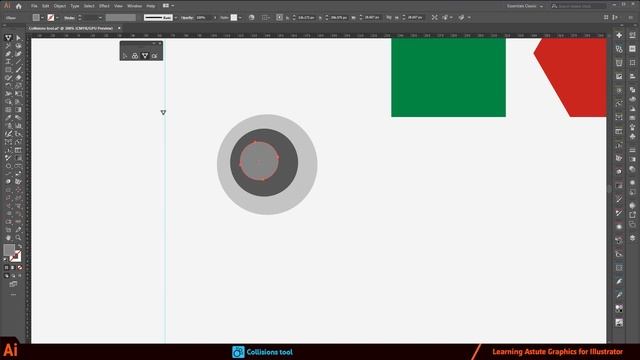Select the Line Segment tool
The image size is (640, 360).
(x=18, y=62)
